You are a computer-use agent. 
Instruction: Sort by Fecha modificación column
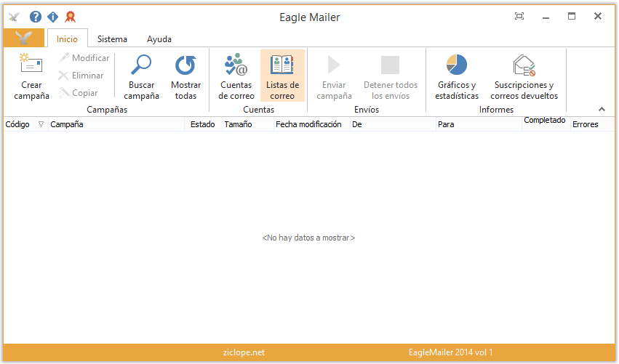click(312, 124)
